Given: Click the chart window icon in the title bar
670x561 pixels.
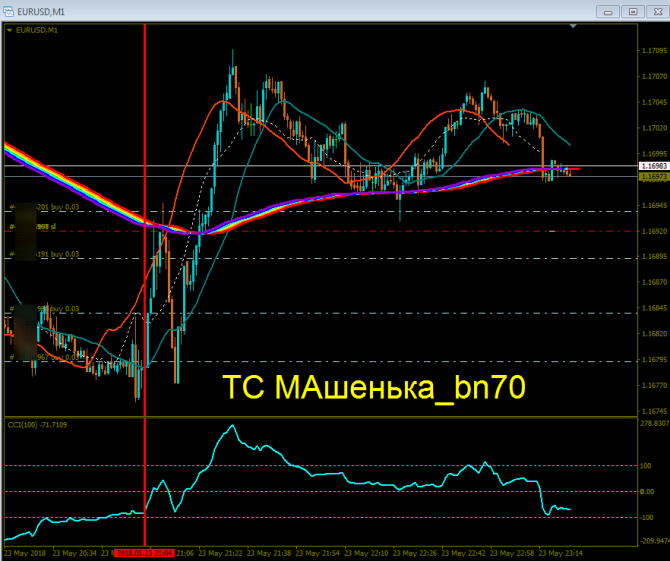Looking at the screenshot, I should tap(8, 11).
